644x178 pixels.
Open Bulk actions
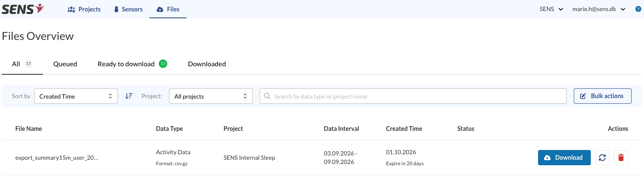(x=602, y=96)
